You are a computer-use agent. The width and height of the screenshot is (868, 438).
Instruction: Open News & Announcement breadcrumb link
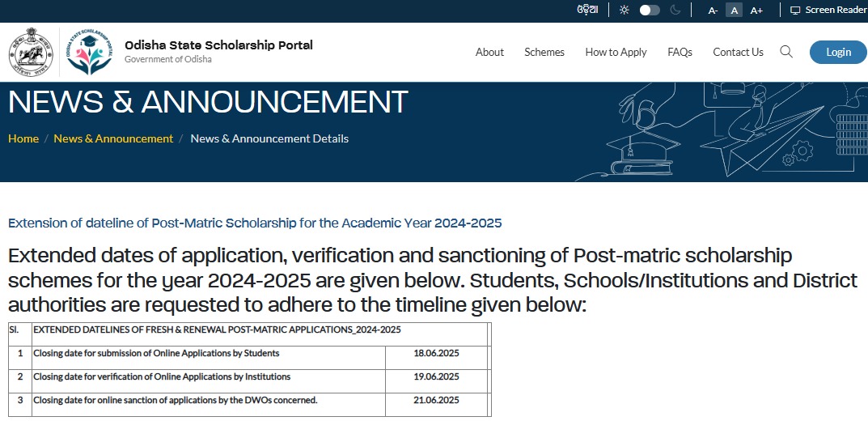[x=113, y=138]
